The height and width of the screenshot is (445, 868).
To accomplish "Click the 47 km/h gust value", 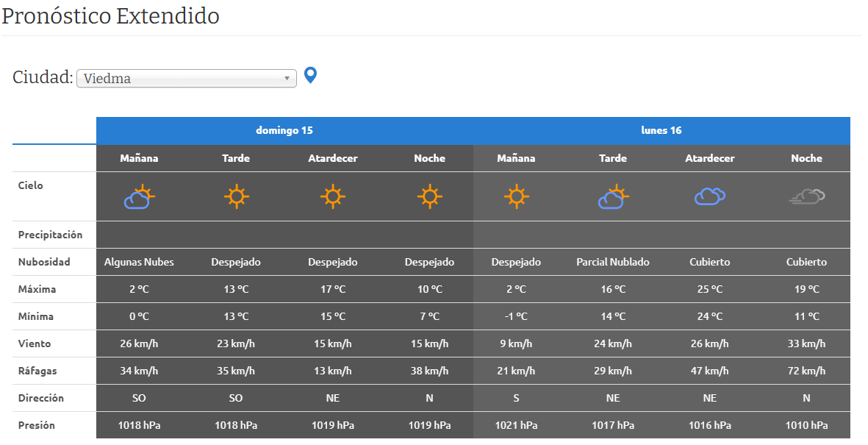I will click(710, 371).
